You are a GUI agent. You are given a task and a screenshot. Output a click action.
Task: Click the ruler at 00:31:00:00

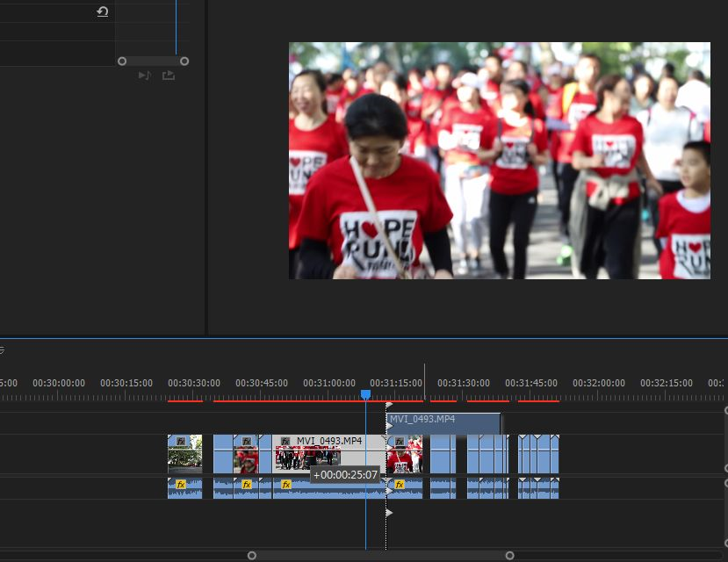[x=329, y=384]
